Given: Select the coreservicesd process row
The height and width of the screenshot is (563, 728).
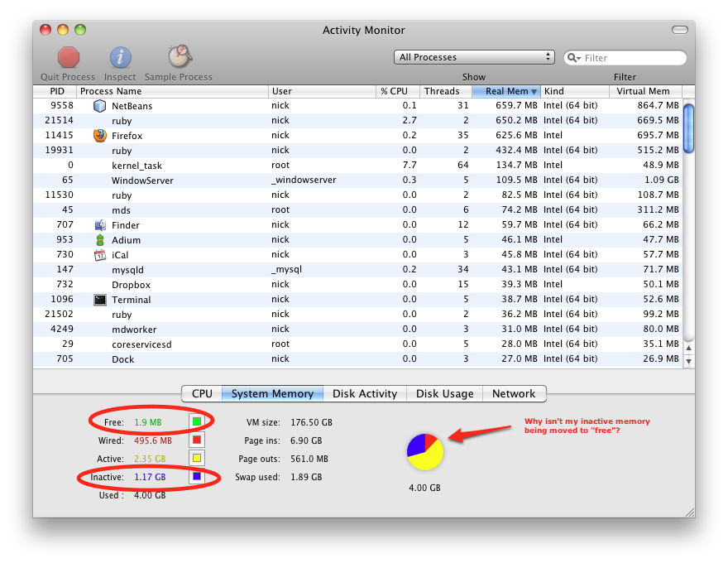Looking at the screenshot, I should 358,344.
